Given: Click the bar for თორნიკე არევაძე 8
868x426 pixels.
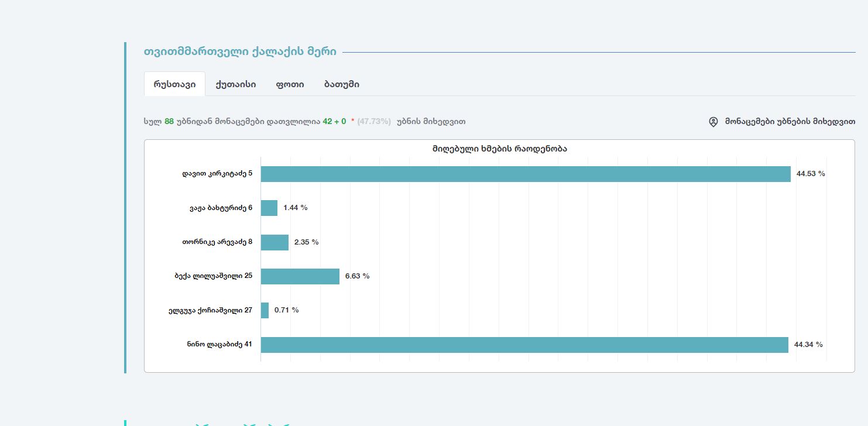Looking at the screenshot, I should pyautogui.click(x=275, y=242).
